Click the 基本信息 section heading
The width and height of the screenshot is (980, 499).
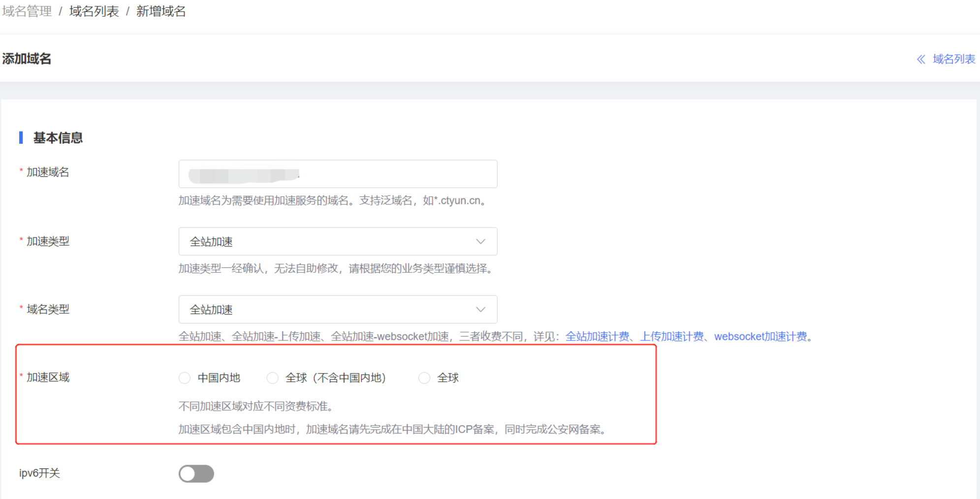pos(58,138)
